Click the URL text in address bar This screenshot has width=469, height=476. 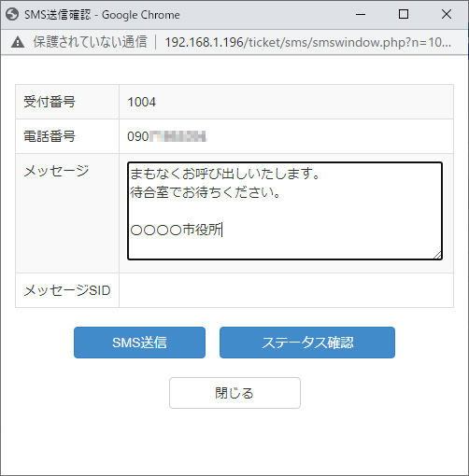[307, 42]
